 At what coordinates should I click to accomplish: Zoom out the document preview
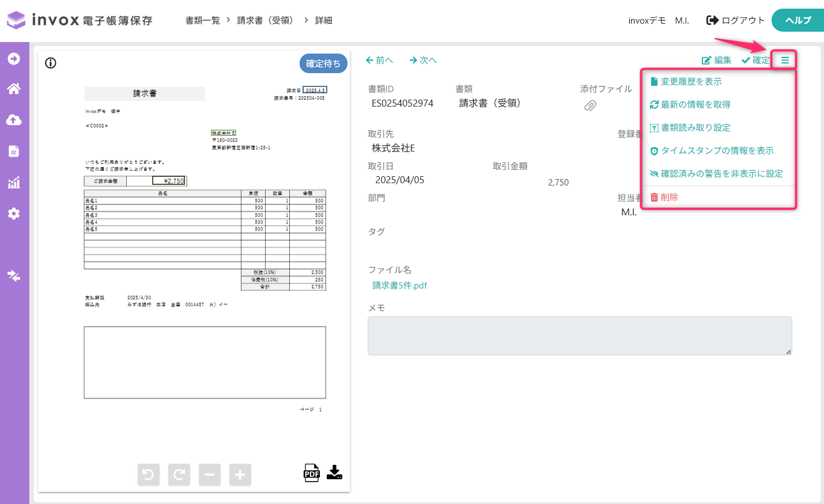[x=210, y=475]
